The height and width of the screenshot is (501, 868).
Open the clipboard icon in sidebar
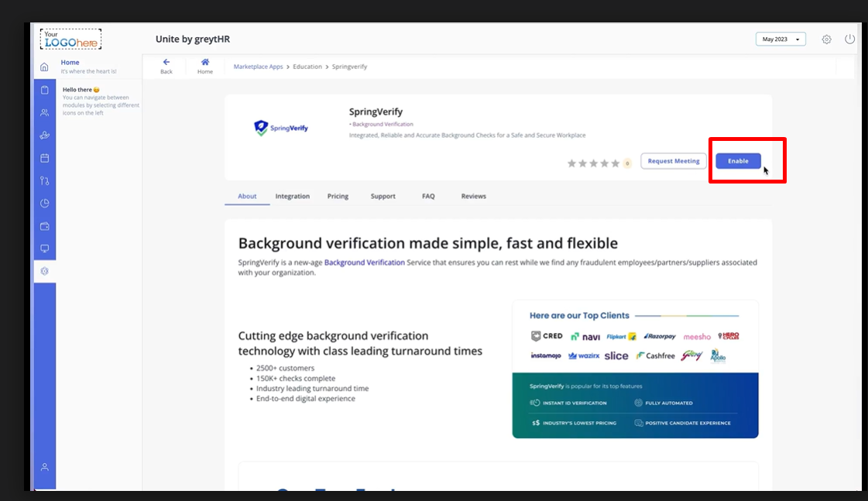click(44, 90)
